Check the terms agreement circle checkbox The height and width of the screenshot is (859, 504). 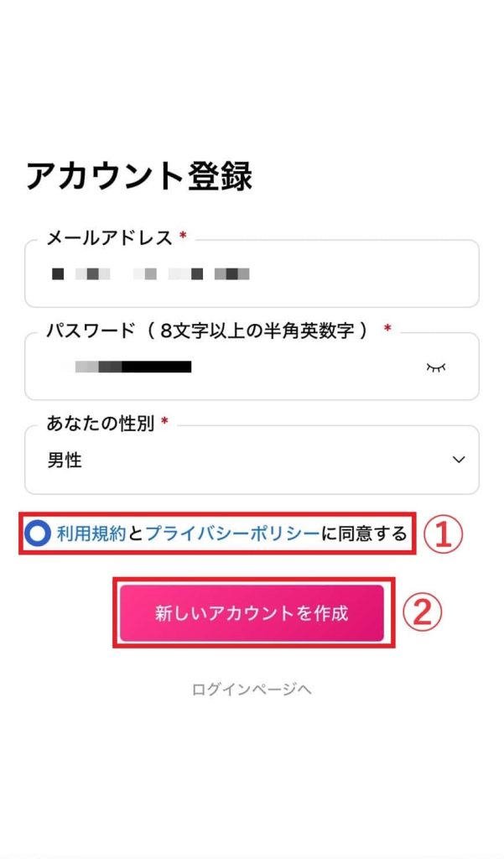tap(38, 534)
